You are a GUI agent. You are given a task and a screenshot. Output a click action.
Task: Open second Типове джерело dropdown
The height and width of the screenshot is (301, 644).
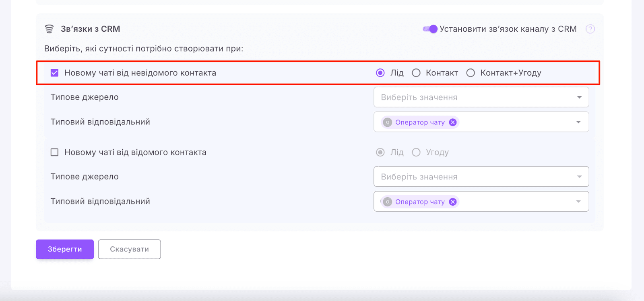[481, 177]
